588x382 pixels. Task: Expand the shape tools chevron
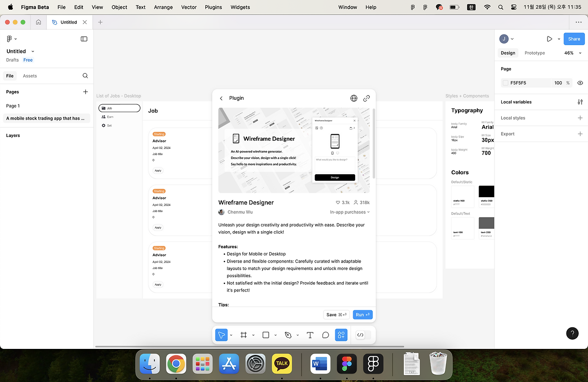[x=275, y=335]
